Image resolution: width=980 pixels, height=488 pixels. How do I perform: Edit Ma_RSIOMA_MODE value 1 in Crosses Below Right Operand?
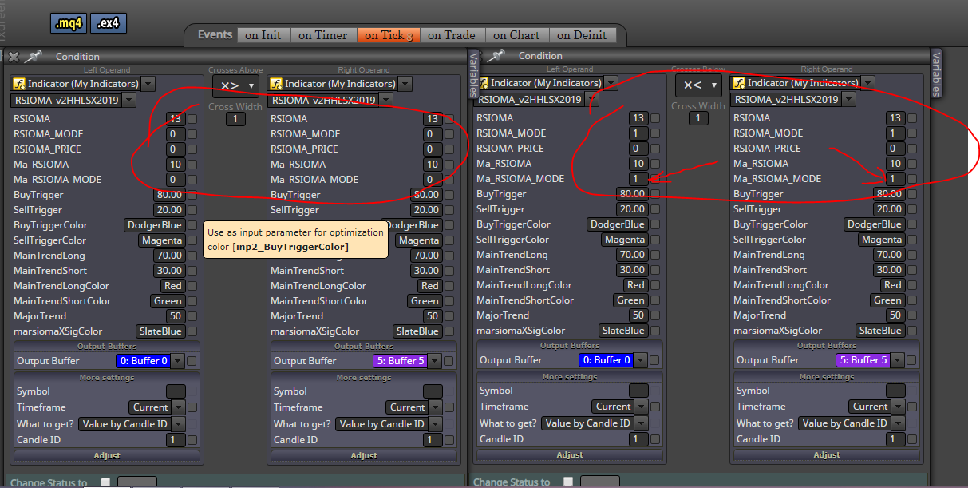pos(895,179)
